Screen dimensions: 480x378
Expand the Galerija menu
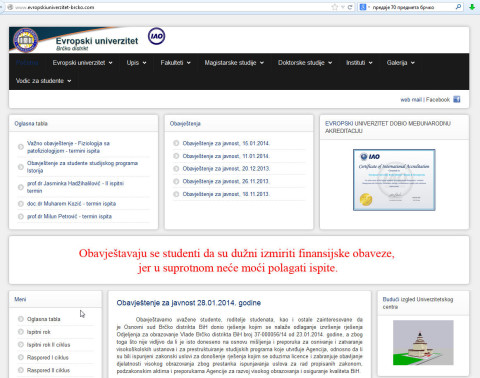(x=401, y=63)
